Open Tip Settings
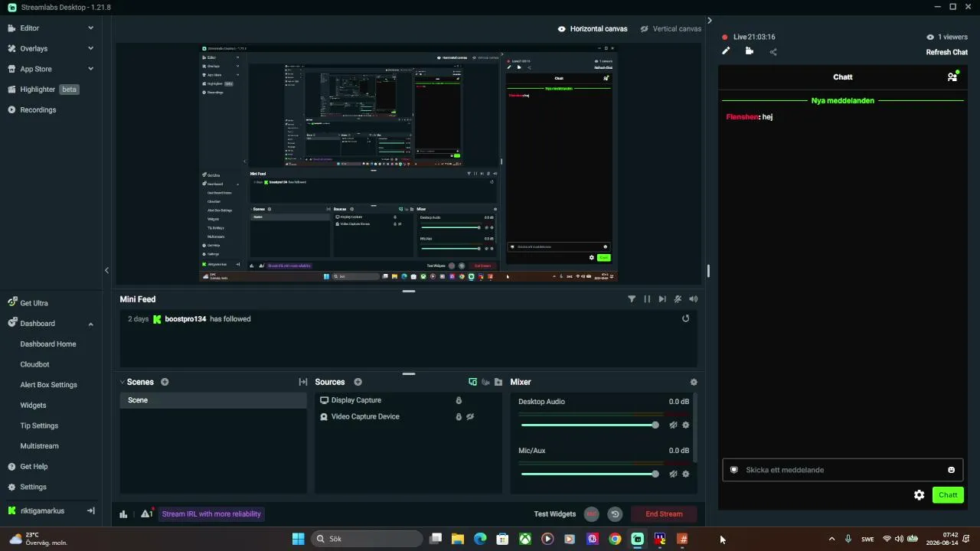 39,425
